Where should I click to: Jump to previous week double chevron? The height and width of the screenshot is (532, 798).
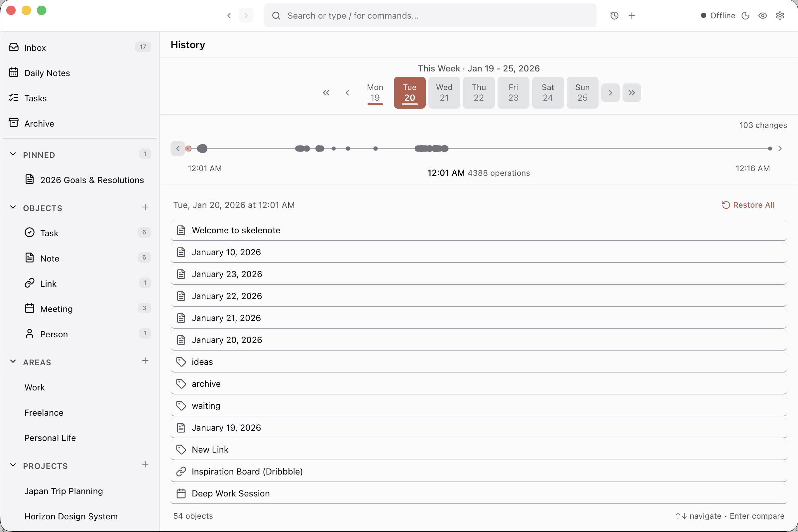click(x=326, y=93)
